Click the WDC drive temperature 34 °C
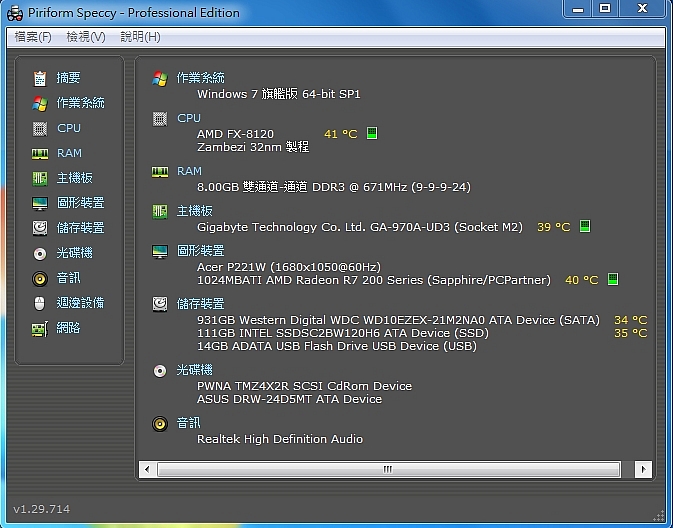 pyautogui.click(x=631, y=320)
